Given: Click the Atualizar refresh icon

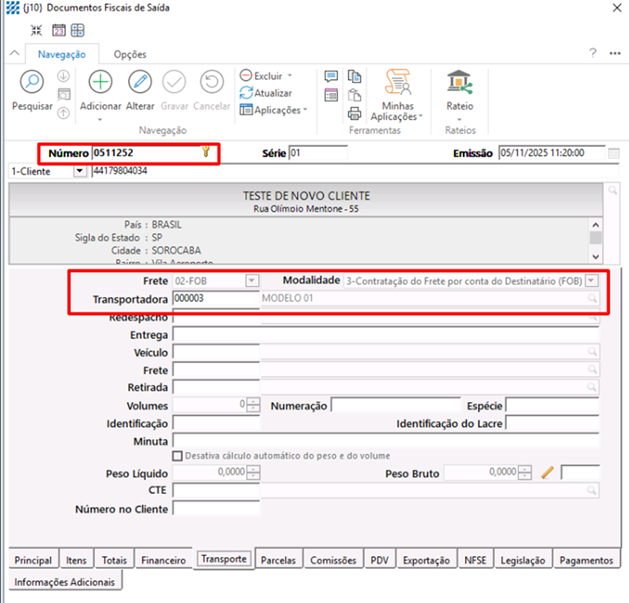Looking at the screenshot, I should click(246, 93).
